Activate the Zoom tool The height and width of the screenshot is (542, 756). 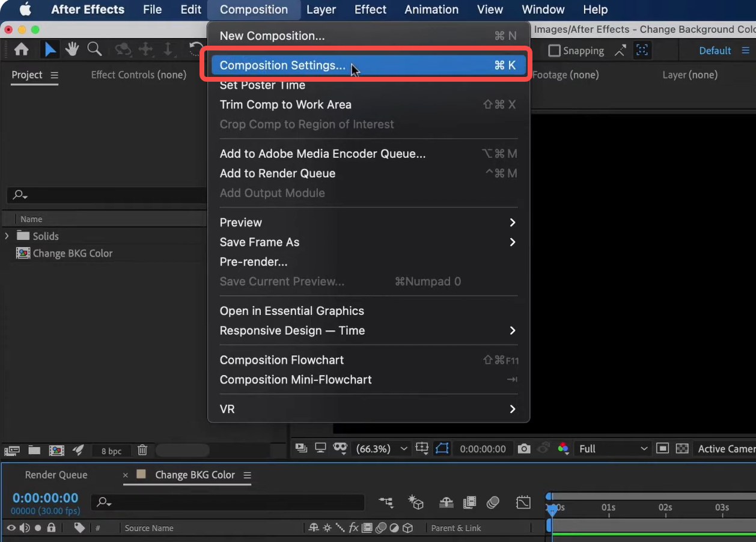[x=94, y=49]
